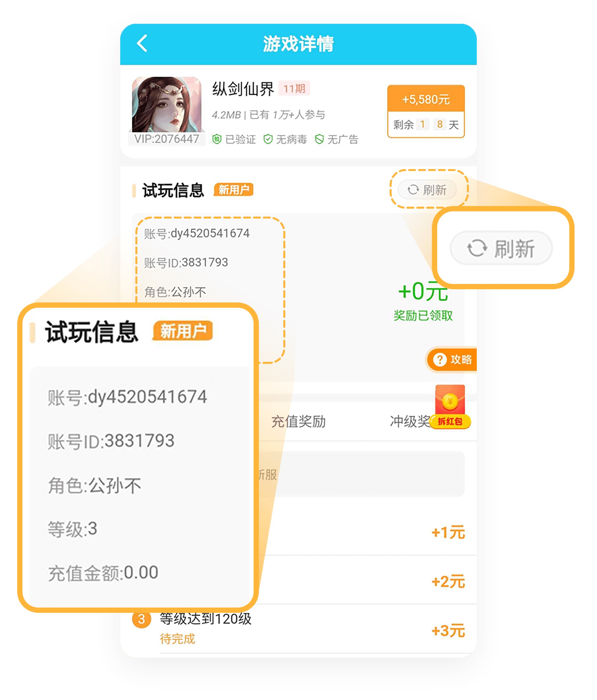Click the 无病毒 virus-free shield icon

[268, 139]
